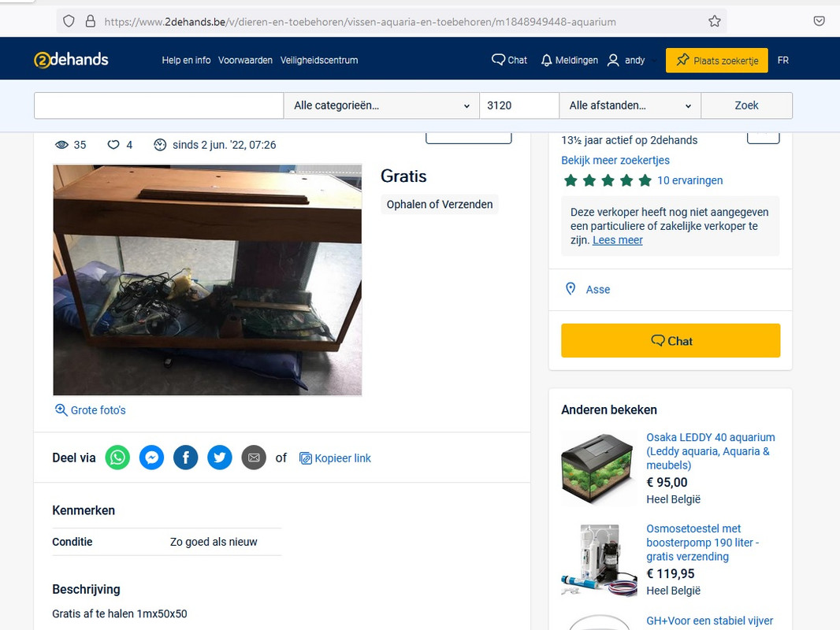Viewport: 840px width, 630px height.
Task: Click the browser URL address bar
Action: [x=391, y=21]
